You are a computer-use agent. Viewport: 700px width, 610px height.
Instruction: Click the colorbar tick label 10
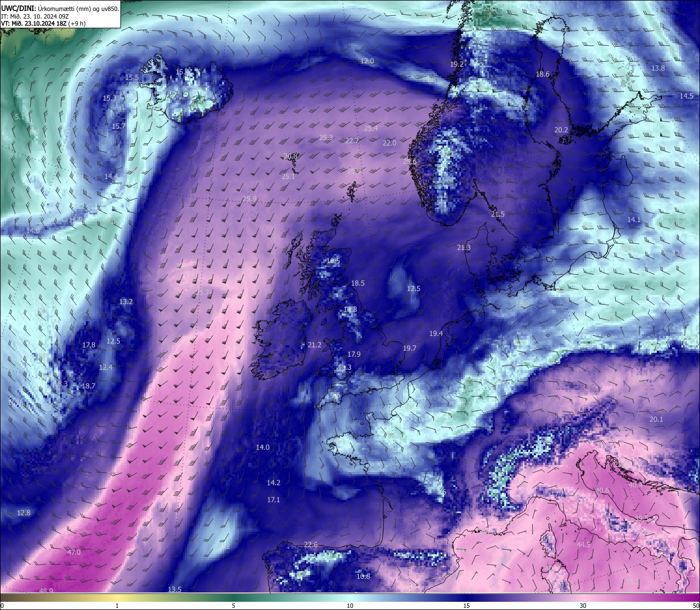click(350, 606)
